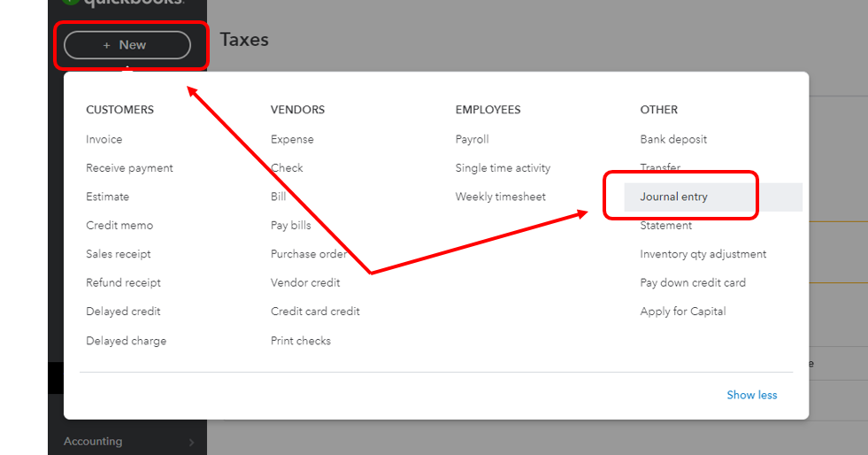The width and height of the screenshot is (868, 455).
Task: Choose Credit memo entry
Action: pyautogui.click(x=119, y=225)
